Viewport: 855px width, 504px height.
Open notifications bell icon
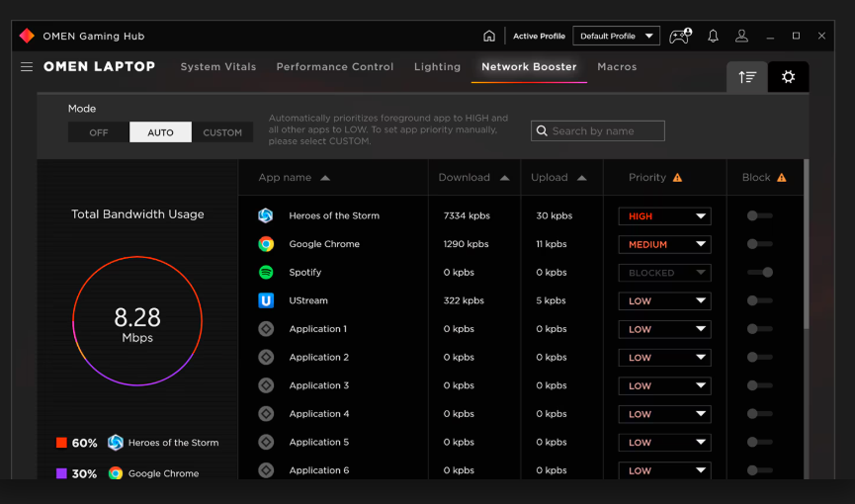coord(713,36)
